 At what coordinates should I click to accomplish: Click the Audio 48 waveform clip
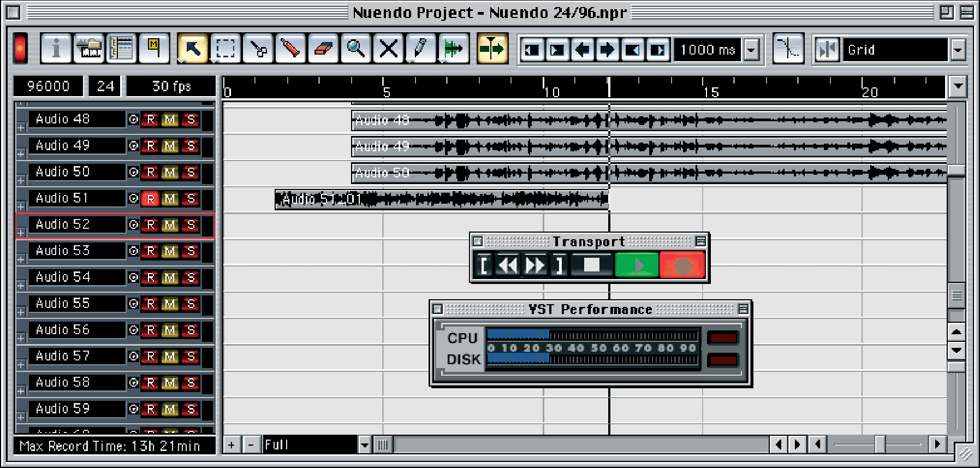point(649,120)
